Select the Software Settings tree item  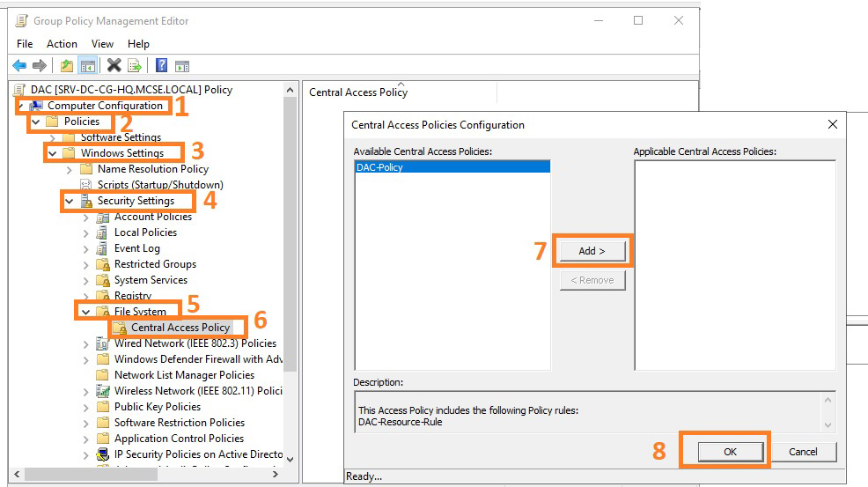(x=121, y=137)
